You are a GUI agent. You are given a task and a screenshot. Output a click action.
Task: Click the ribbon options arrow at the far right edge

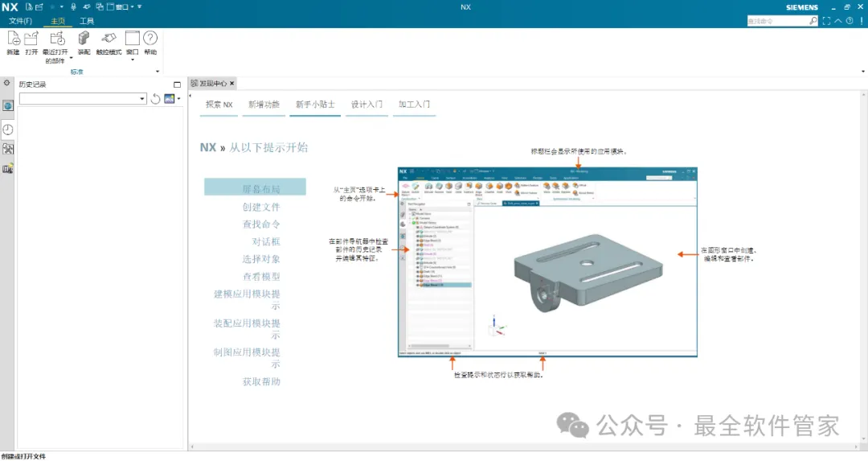[x=863, y=72]
